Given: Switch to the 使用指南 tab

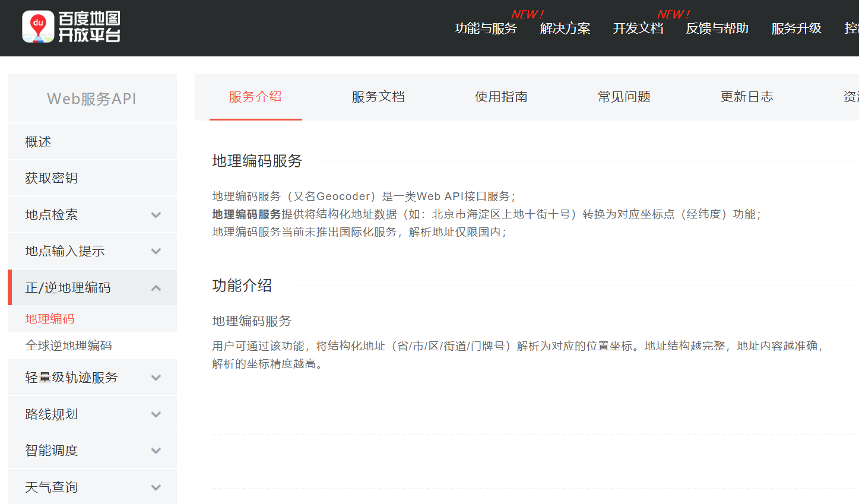Looking at the screenshot, I should click(x=501, y=97).
